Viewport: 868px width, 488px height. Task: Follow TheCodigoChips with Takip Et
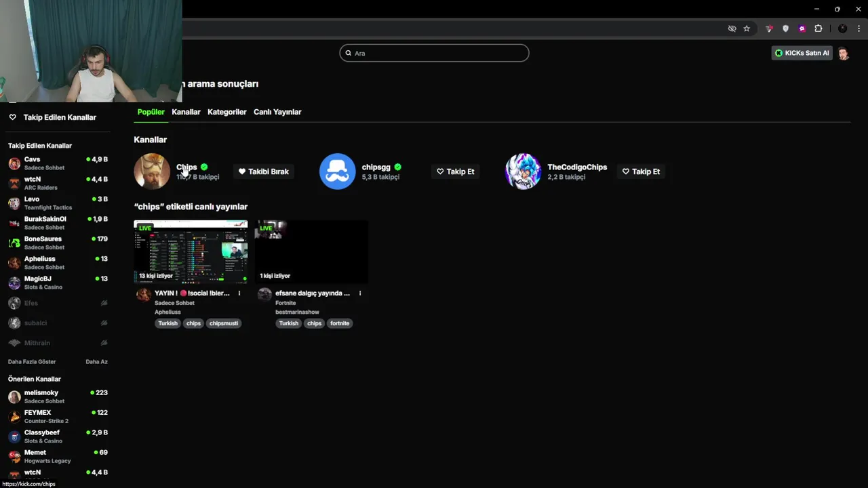tap(642, 171)
